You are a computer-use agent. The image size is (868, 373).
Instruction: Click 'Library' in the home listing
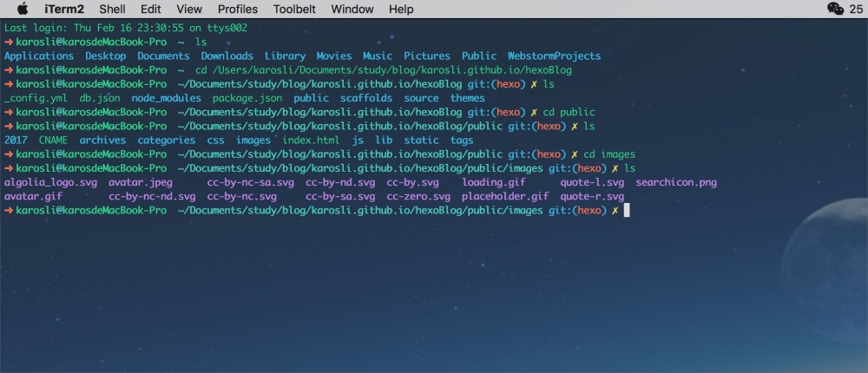[285, 56]
